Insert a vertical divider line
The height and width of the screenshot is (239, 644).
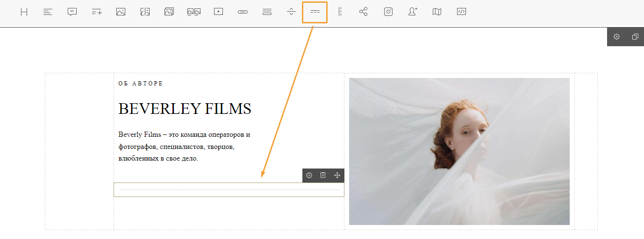click(x=340, y=12)
